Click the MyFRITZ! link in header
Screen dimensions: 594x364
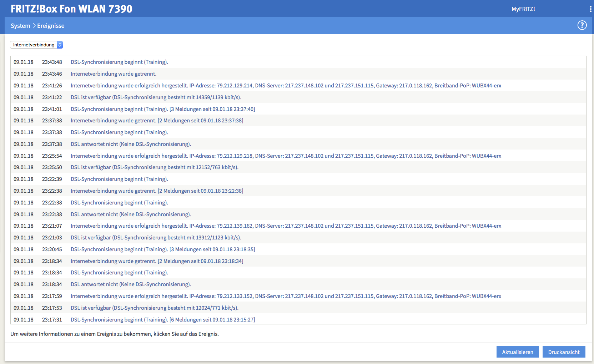[523, 9]
